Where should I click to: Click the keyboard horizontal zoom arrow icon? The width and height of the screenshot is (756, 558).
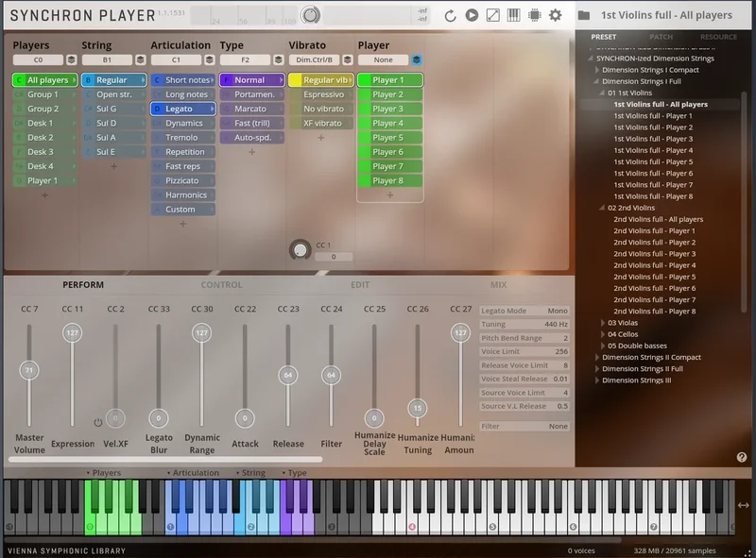744,505
